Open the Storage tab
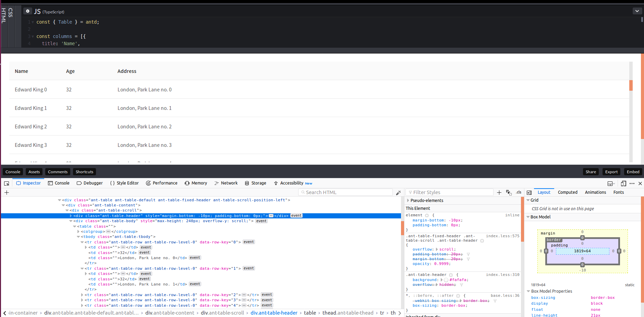The height and width of the screenshot is (317, 644). (255, 183)
